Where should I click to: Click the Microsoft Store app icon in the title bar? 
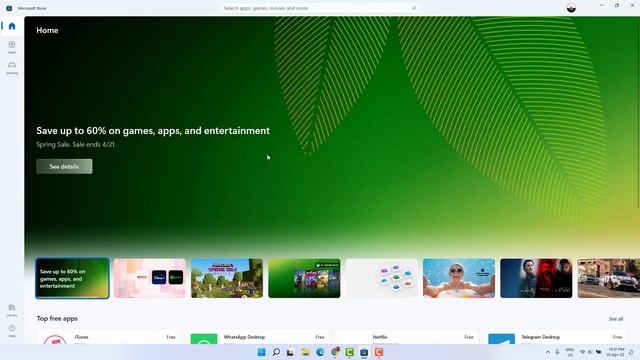[x=9, y=8]
